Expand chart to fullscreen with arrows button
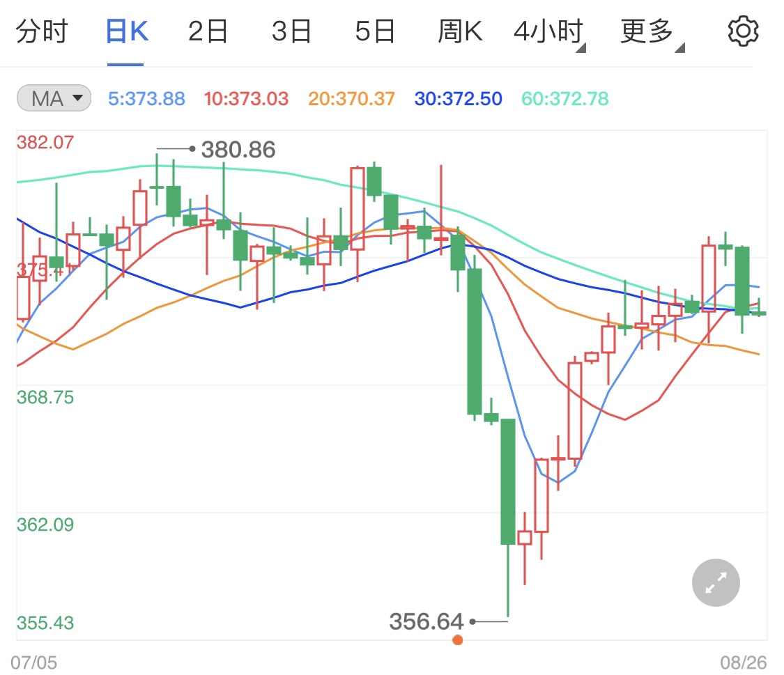This screenshot has width=784, height=675. (716, 582)
